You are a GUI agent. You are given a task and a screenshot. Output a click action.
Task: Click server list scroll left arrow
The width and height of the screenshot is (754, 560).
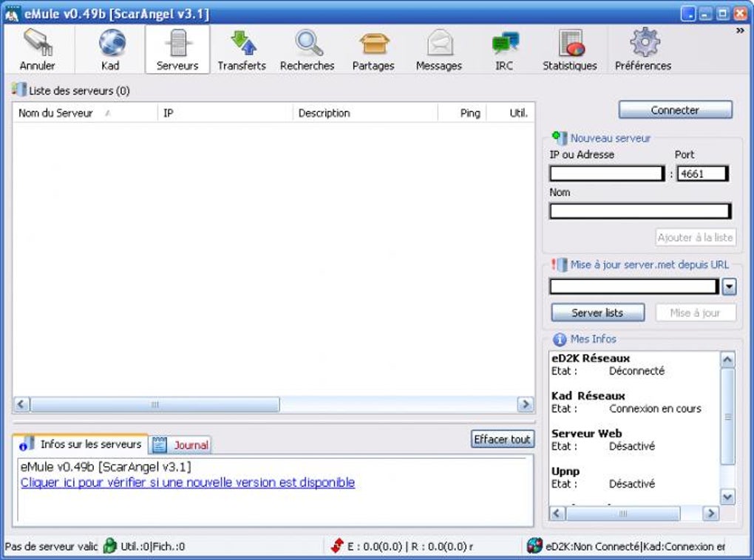21,404
